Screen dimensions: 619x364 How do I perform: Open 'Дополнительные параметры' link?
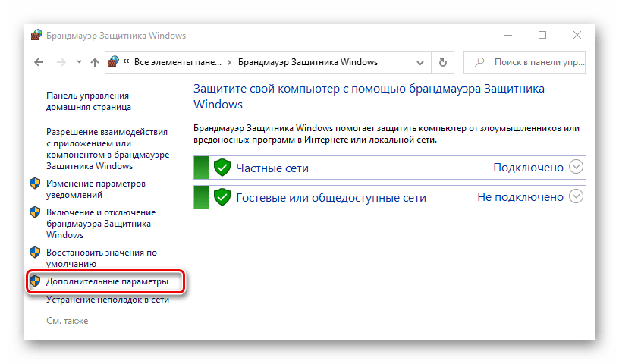point(107,281)
